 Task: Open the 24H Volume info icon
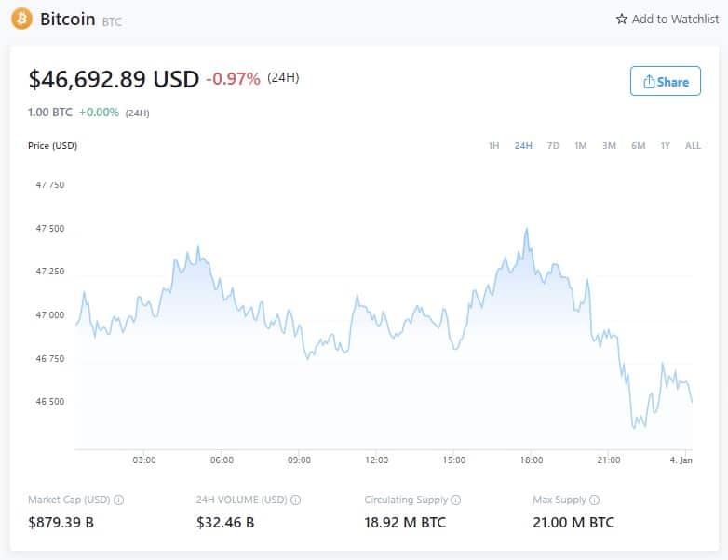pyautogui.click(x=296, y=500)
